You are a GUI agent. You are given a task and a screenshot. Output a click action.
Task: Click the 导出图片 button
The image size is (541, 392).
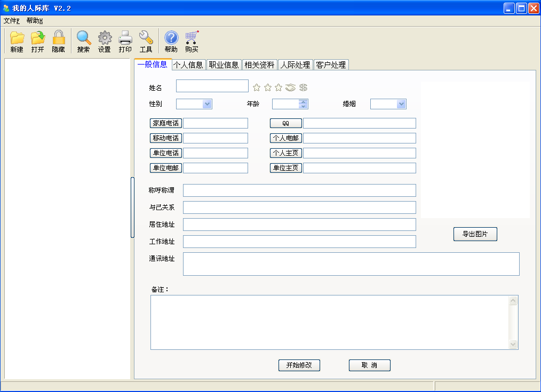[x=475, y=234]
